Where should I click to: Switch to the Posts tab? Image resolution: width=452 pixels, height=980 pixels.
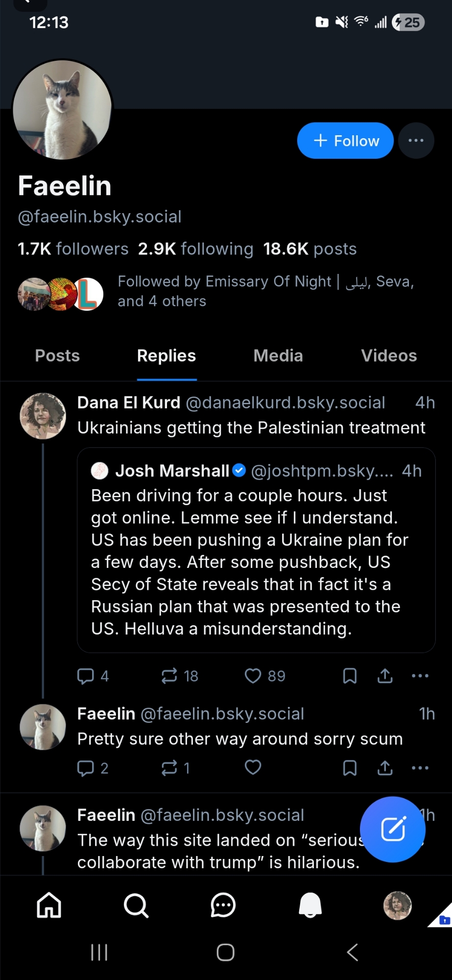pos(57,356)
